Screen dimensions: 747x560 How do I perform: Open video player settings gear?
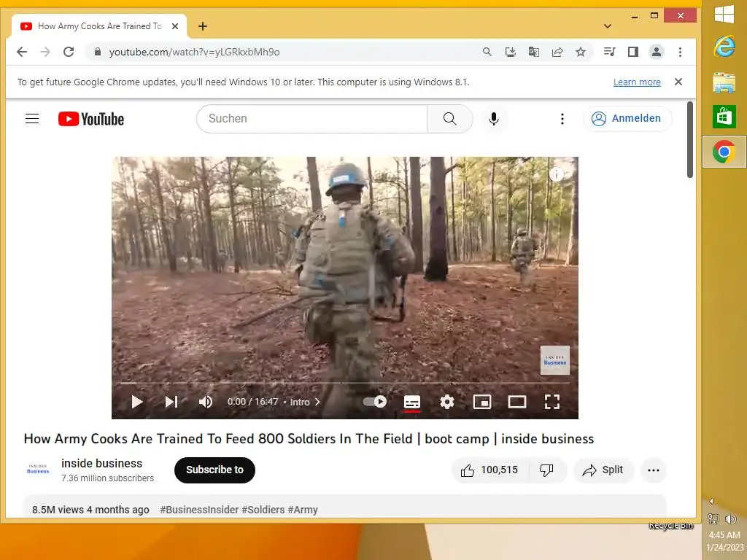(x=447, y=402)
